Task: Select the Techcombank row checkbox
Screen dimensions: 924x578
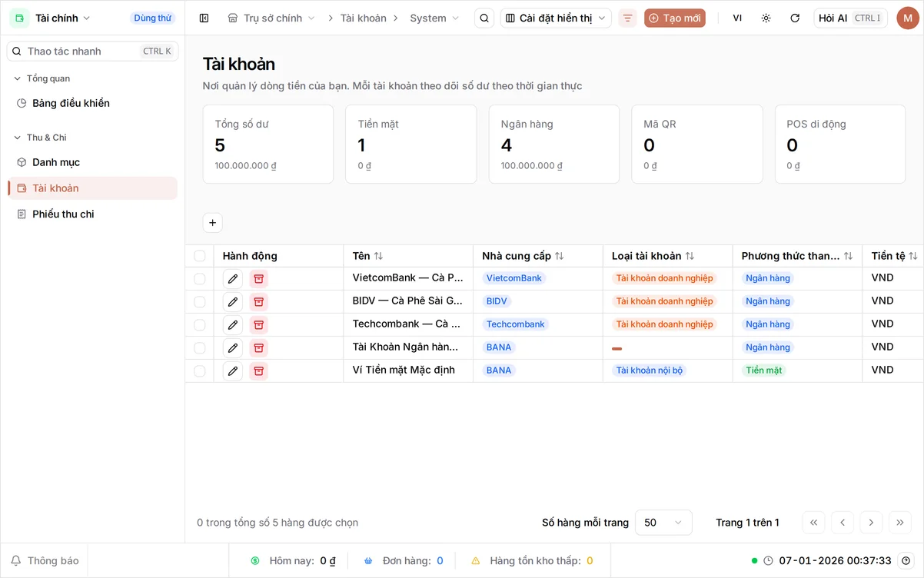Action: (200, 324)
